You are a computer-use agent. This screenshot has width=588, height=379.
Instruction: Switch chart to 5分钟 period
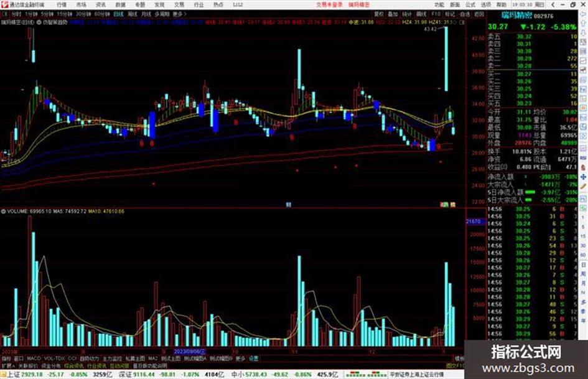click(x=47, y=14)
